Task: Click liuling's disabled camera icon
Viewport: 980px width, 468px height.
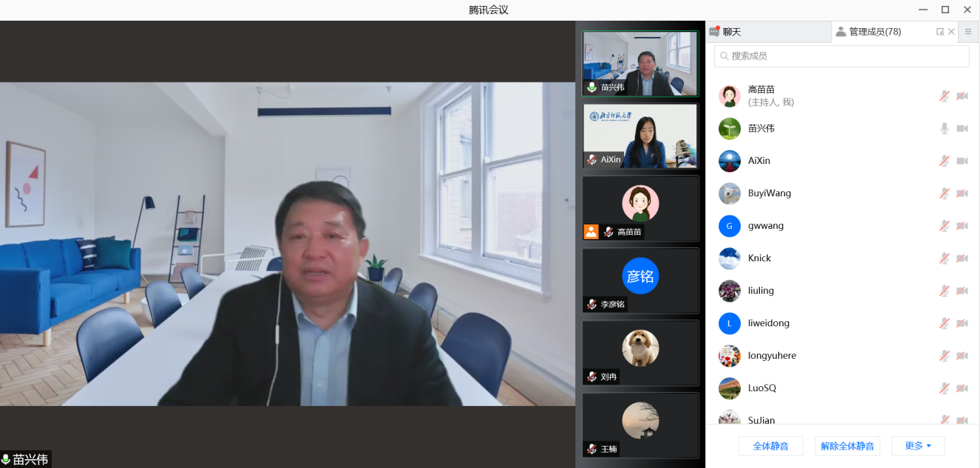Action: pos(962,291)
